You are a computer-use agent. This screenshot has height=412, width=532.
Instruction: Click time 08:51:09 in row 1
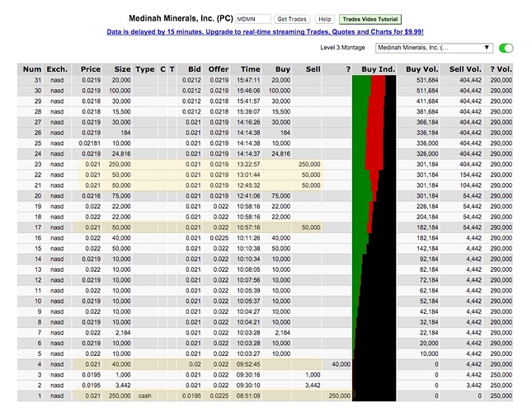(x=248, y=396)
